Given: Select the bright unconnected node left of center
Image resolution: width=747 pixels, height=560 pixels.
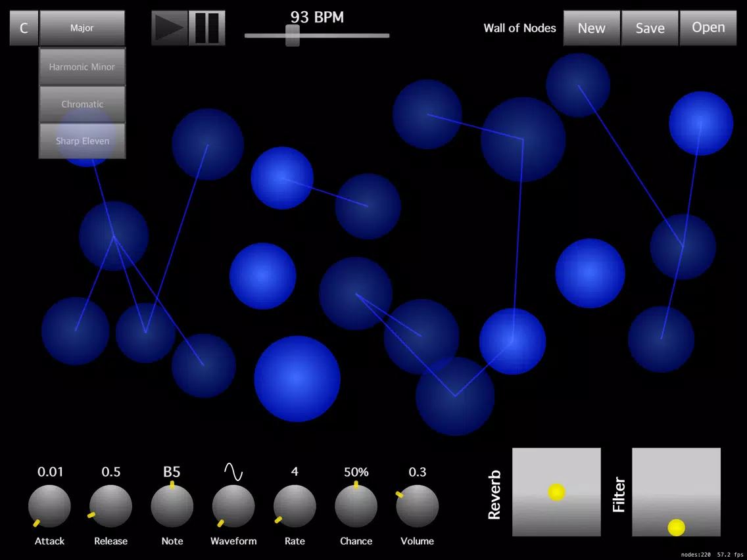Looking at the screenshot, I should click(x=262, y=275).
